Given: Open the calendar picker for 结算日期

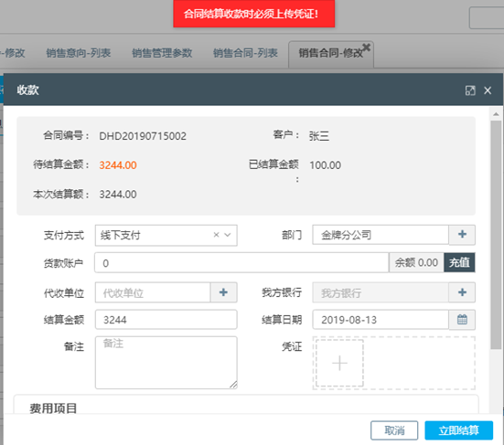Looking at the screenshot, I should (x=462, y=320).
